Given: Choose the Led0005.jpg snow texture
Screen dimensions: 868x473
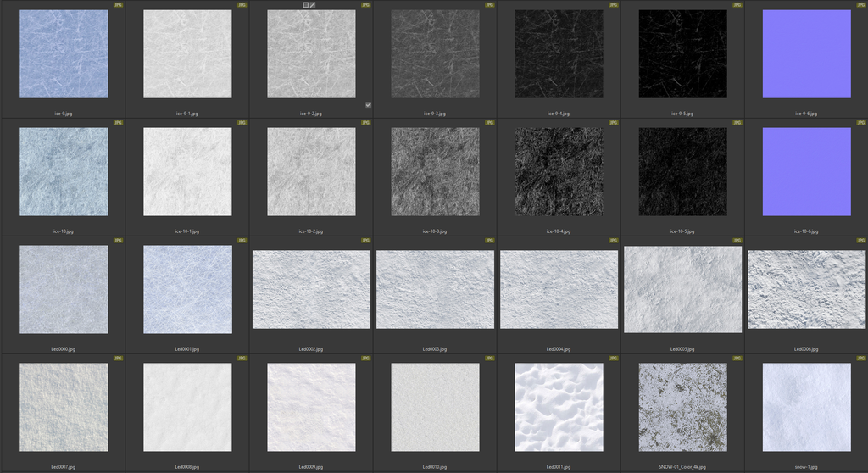Looking at the screenshot, I should point(682,290).
